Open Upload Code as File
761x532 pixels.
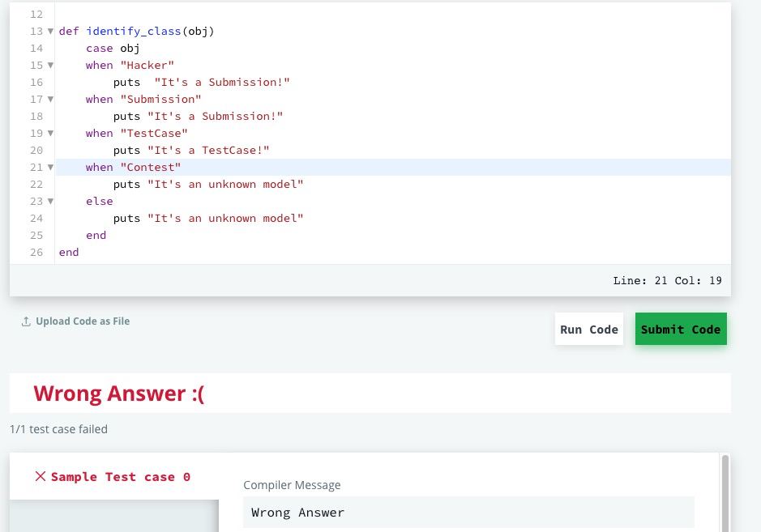75,321
